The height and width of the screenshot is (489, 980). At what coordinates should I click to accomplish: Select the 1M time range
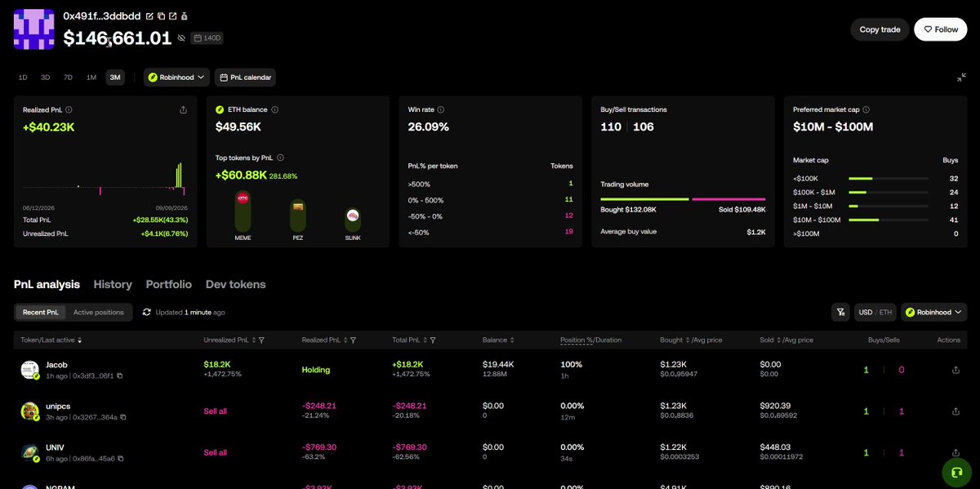click(91, 78)
